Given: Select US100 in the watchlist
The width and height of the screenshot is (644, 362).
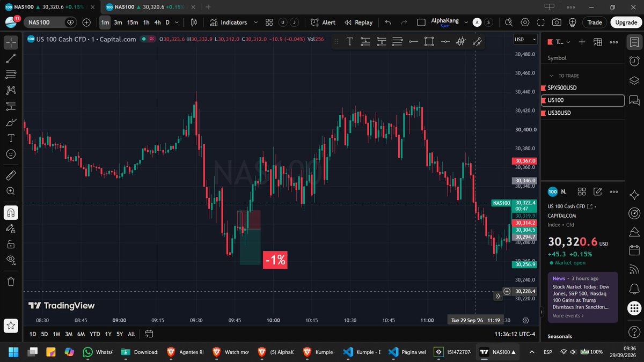Looking at the screenshot, I should [x=583, y=100].
